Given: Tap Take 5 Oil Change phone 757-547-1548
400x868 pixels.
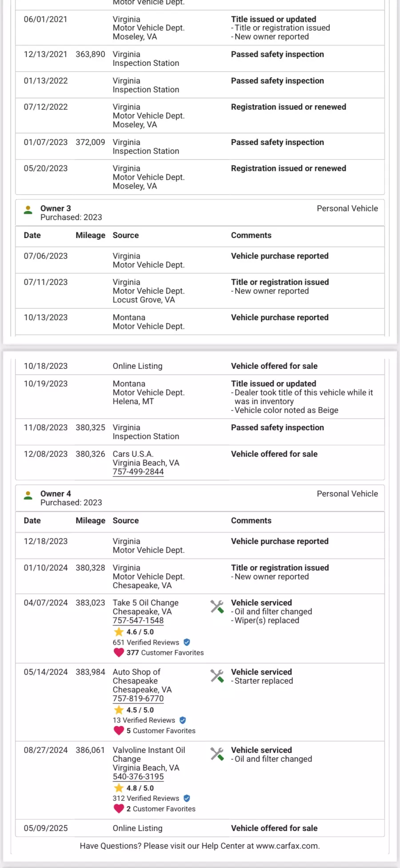Looking at the screenshot, I should click(138, 620).
